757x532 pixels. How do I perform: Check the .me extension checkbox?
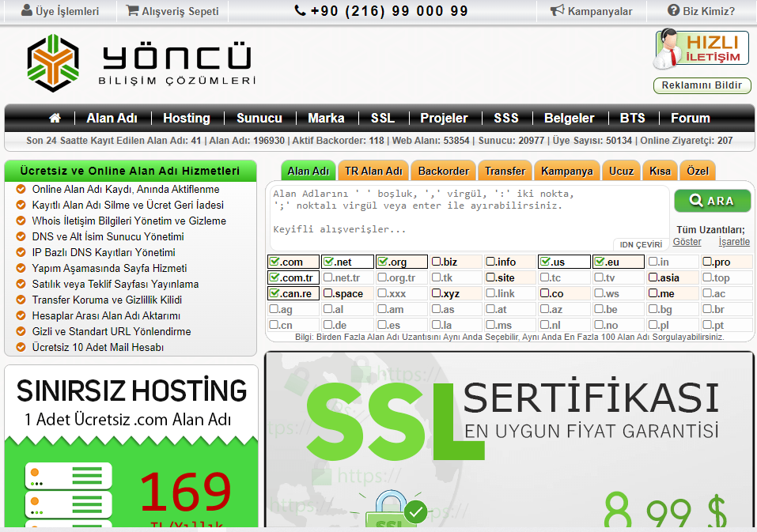coord(653,293)
